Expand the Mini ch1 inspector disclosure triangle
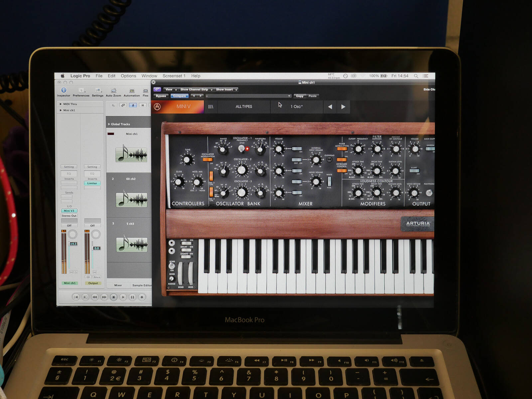The image size is (532, 399). pos(61,110)
